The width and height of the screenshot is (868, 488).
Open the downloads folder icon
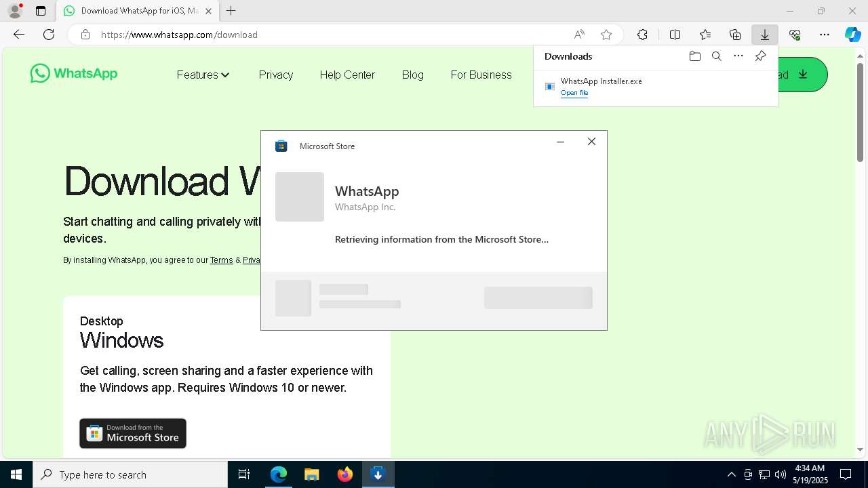[x=694, y=56]
